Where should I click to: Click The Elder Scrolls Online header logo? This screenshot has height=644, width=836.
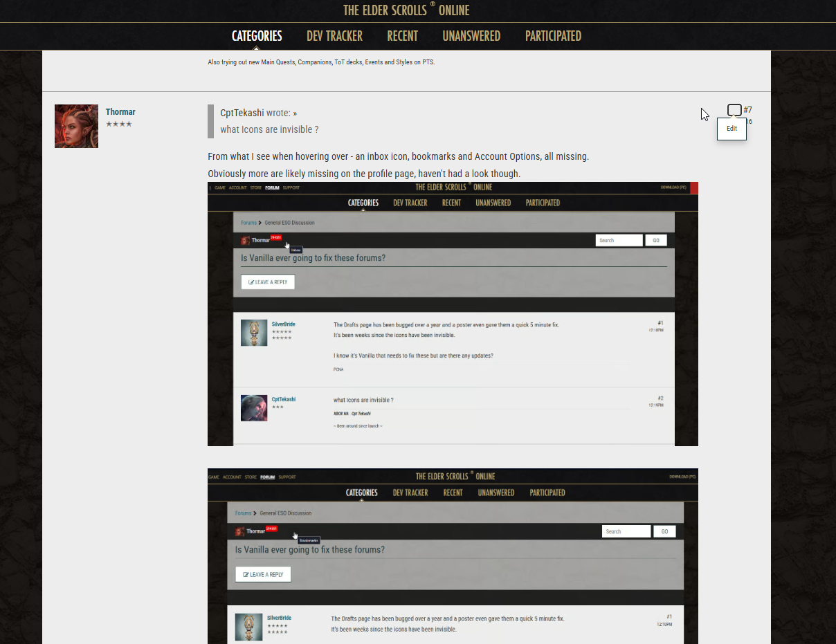coord(406,10)
